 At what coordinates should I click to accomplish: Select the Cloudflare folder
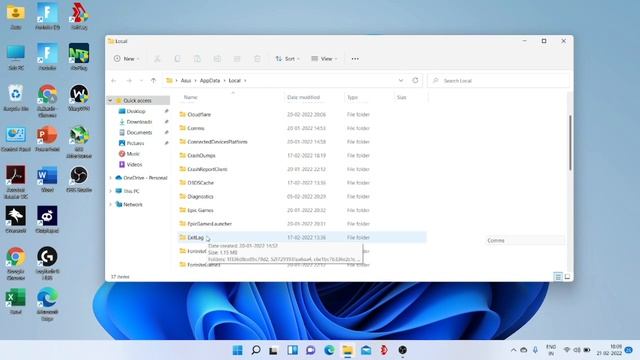[302, 114]
